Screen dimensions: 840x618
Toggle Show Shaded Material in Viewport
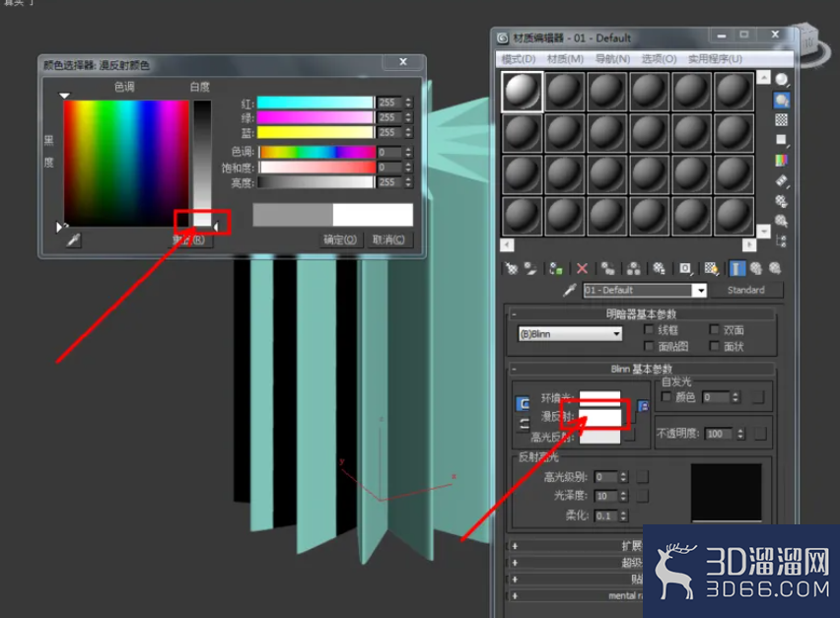[712, 268]
